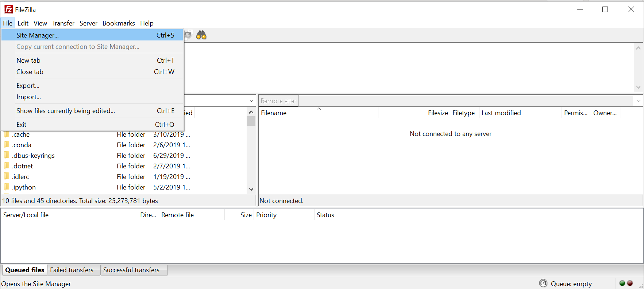644x289 pixels.
Task: Sort remote list by Filename column
Action: point(318,113)
